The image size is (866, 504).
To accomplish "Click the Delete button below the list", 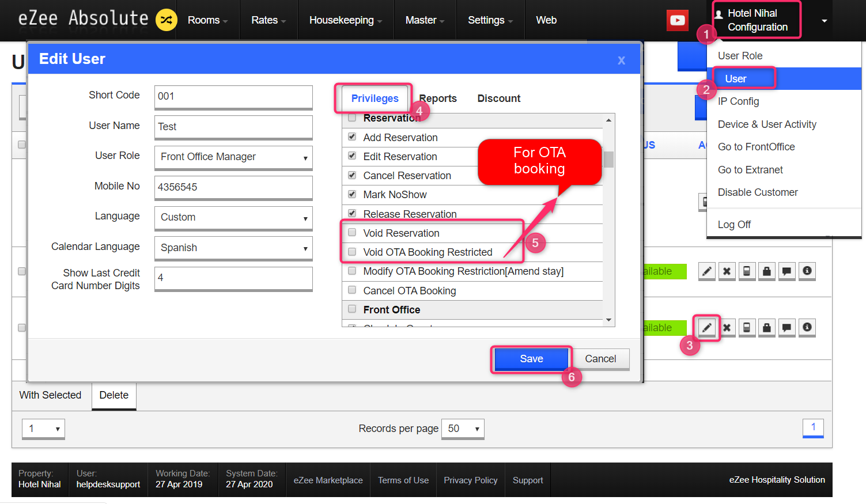I will (x=114, y=396).
